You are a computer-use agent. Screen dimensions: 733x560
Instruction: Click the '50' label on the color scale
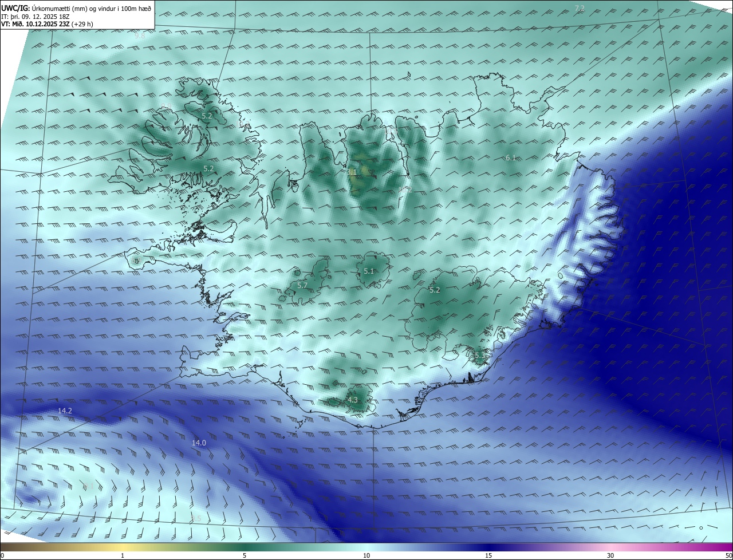728,555
